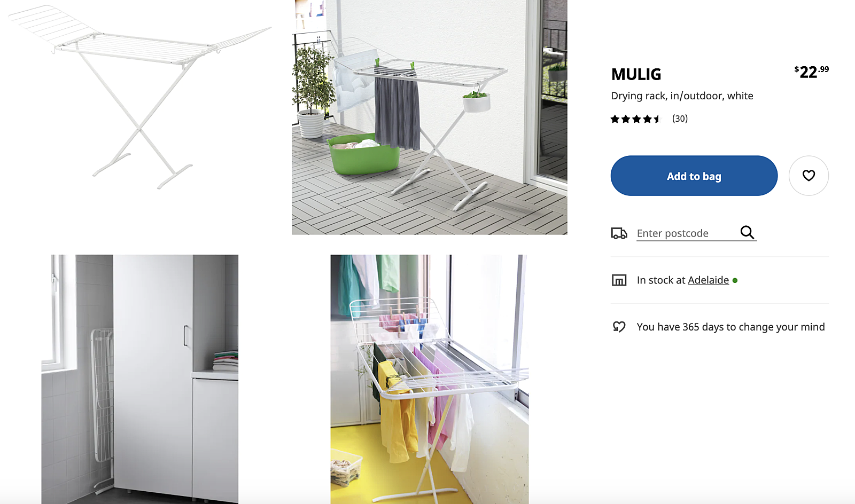
Task: Click the delivery truck icon
Action: [619, 233]
